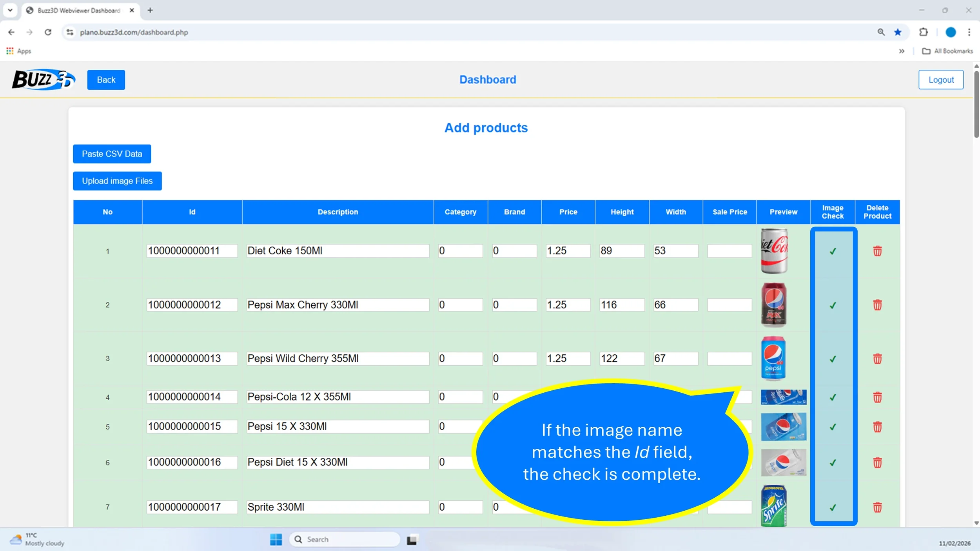Open Chrome three-dot menu
The width and height of the screenshot is (980, 551).
coord(969,32)
